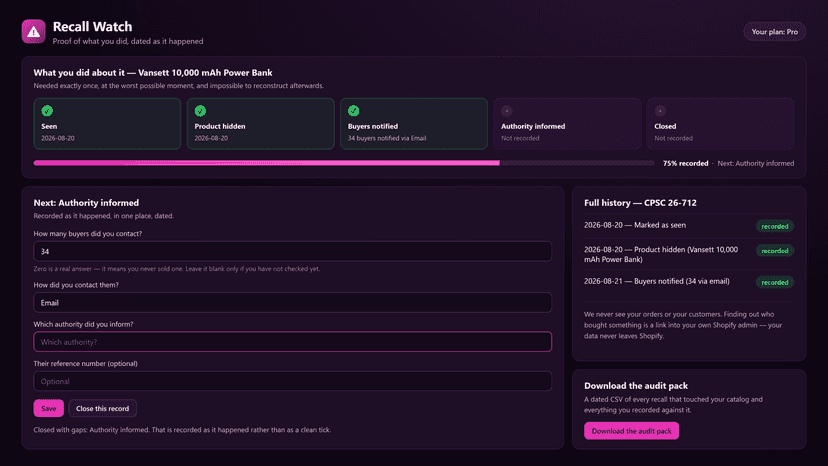Click the Download the audit pack button
The image size is (828, 466).
click(631, 431)
